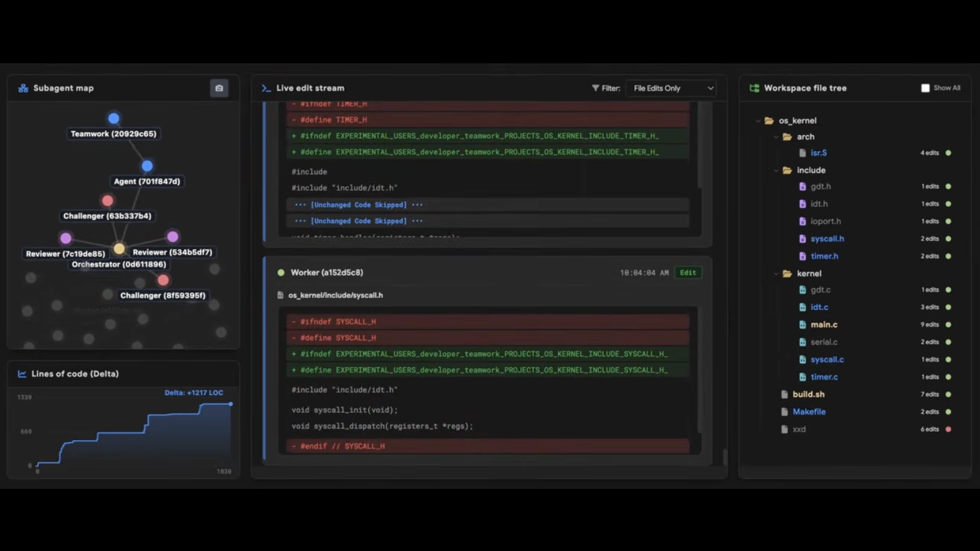The image size is (980, 551).
Task: Click the "- #endif // SYSCALL_H" removed line
Action: (x=487, y=446)
